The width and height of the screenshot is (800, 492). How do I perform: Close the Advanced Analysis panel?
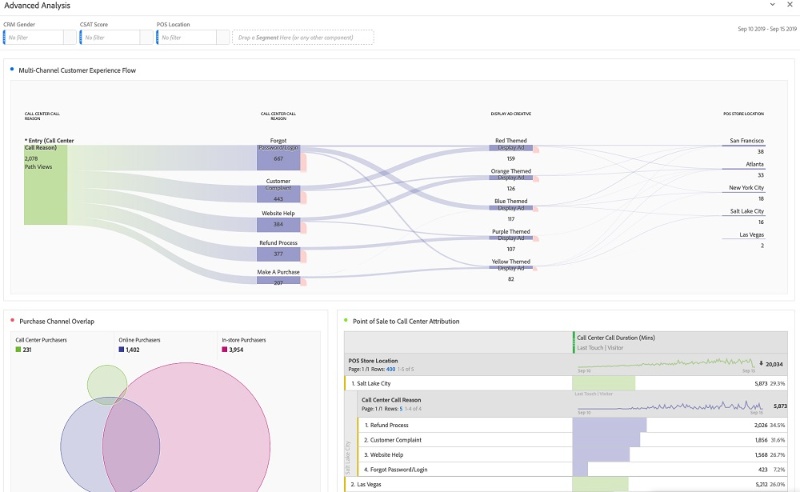[789, 6]
